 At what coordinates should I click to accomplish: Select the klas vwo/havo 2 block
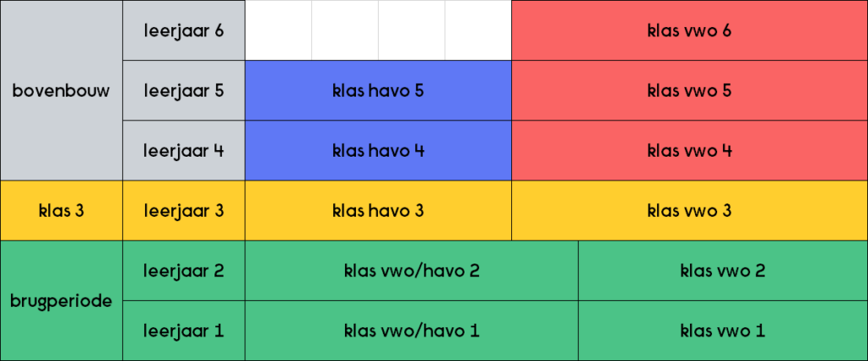coord(412,271)
